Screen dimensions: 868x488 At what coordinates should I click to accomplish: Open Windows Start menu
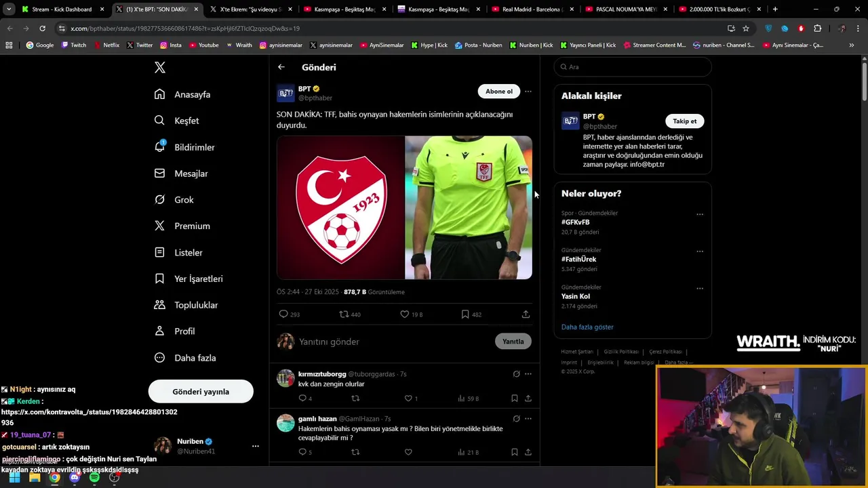tap(14, 477)
